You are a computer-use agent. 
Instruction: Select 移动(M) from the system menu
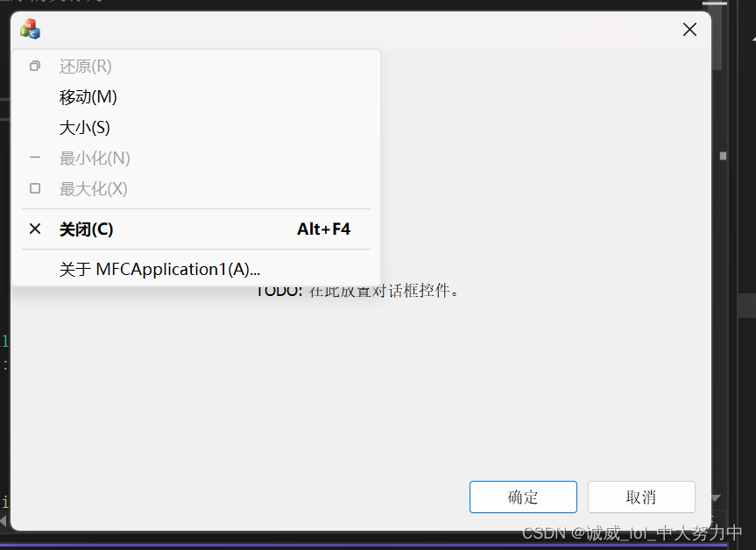tap(88, 97)
